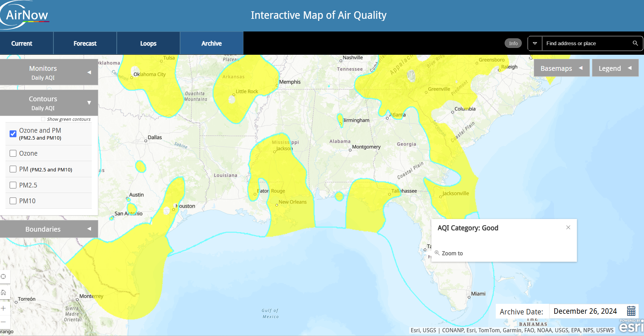
Task: Expand the Boundaries panel
Action: click(x=49, y=229)
